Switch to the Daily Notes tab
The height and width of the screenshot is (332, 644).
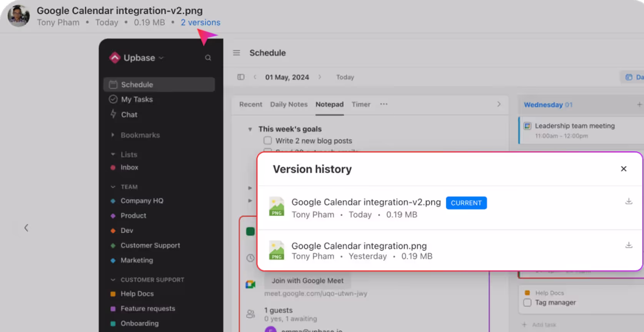(x=289, y=105)
